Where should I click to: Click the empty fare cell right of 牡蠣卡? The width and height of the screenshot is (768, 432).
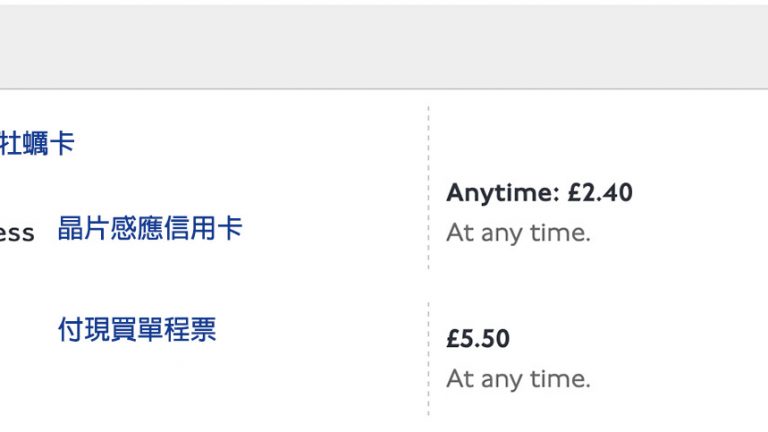click(600, 140)
